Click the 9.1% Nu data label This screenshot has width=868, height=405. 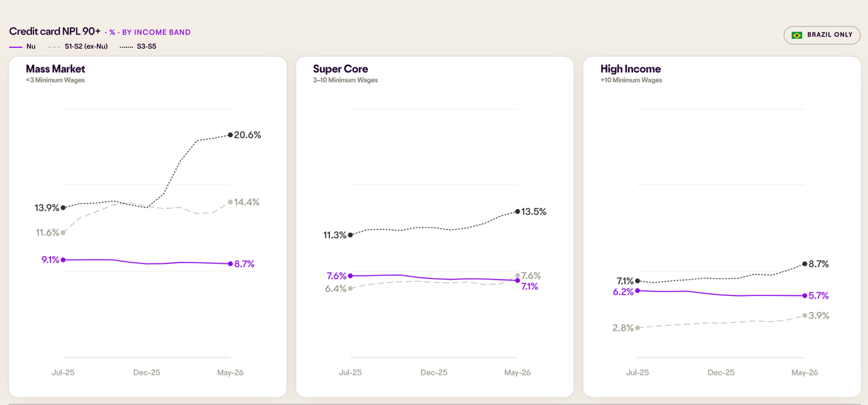50,260
